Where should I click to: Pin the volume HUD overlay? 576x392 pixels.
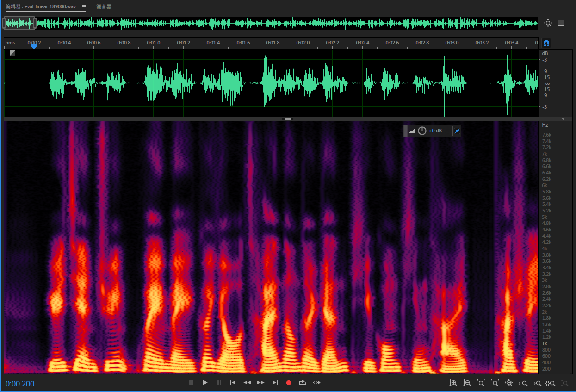tap(457, 131)
